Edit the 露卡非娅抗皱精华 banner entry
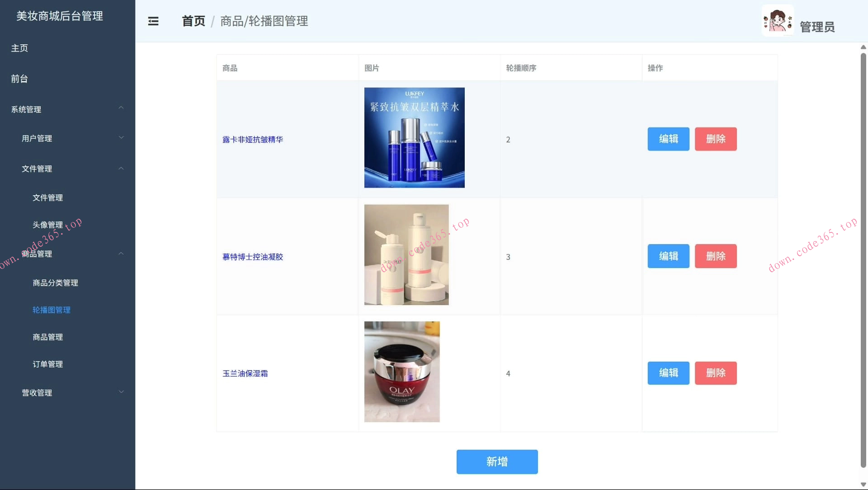Viewport: 868px width, 490px height. (x=668, y=139)
